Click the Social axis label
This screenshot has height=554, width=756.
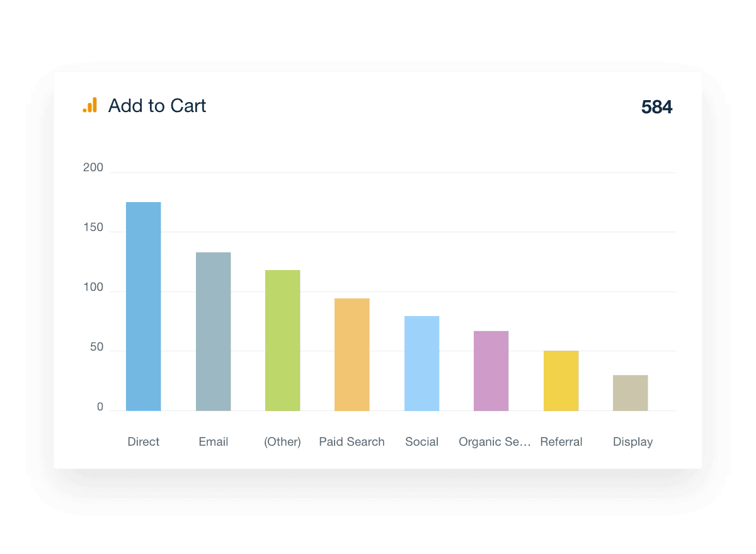421,442
